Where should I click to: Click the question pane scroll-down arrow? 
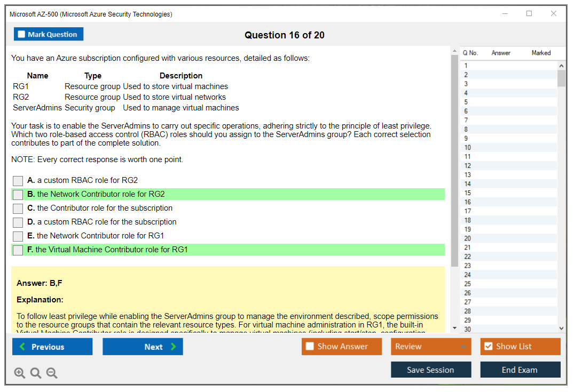coord(454,327)
